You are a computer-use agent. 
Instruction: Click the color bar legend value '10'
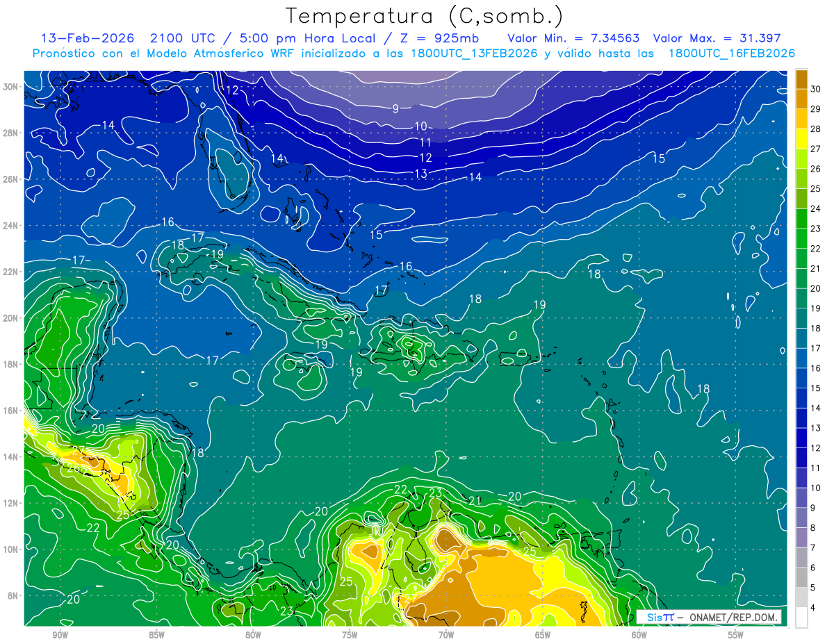[816, 488]
